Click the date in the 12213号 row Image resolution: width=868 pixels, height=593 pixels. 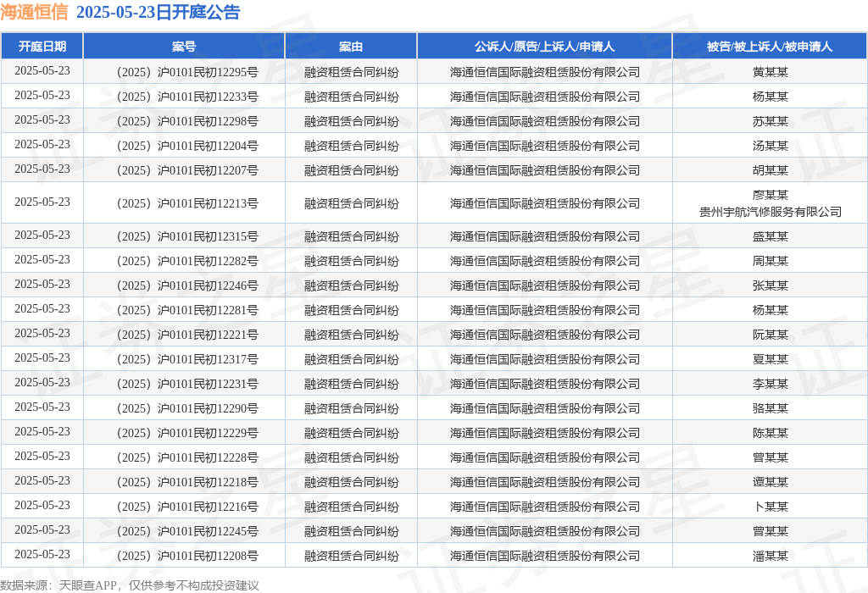click(x=42, y=202)
